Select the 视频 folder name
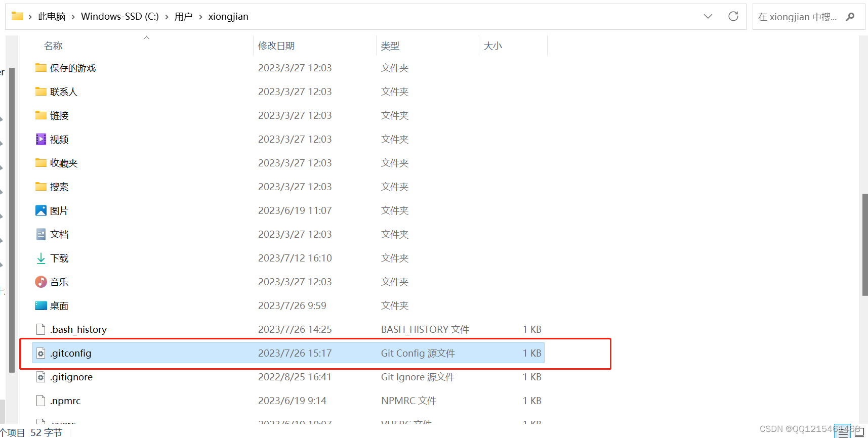 (59, 139)
